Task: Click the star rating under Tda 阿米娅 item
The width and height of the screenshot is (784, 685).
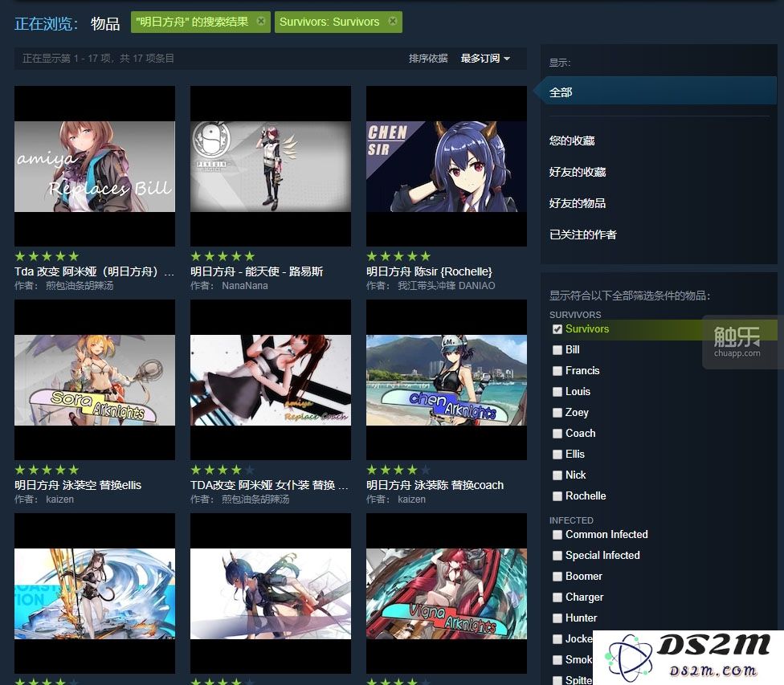Action: point(47,256)
